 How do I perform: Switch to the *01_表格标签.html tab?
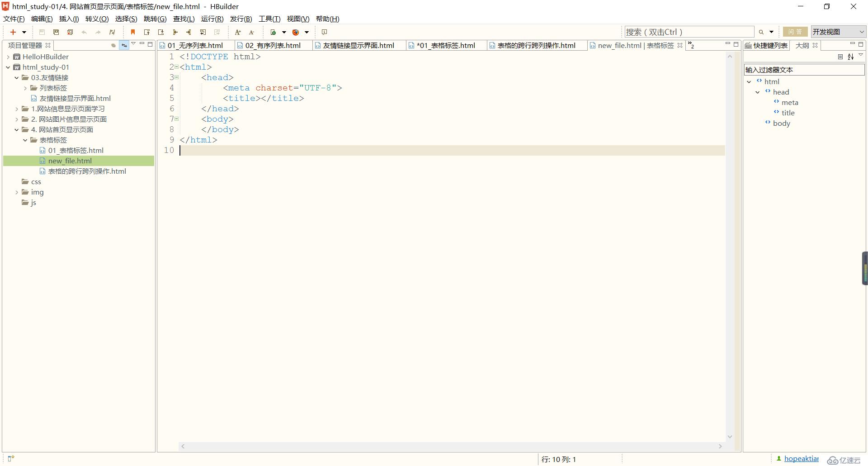[x=446, y=45]
